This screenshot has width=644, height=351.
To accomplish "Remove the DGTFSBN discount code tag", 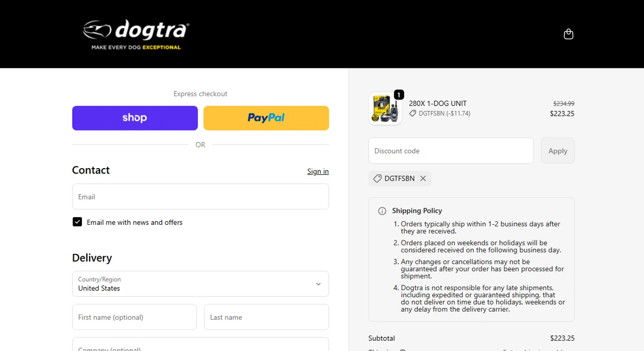I will click(423, 179).
